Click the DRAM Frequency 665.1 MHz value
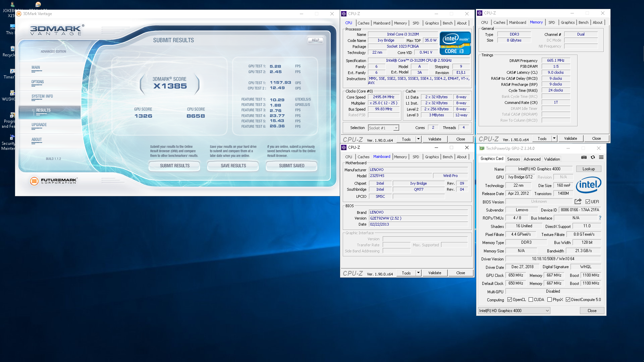This screenshot has width=644, height=362. click(555, 61)
